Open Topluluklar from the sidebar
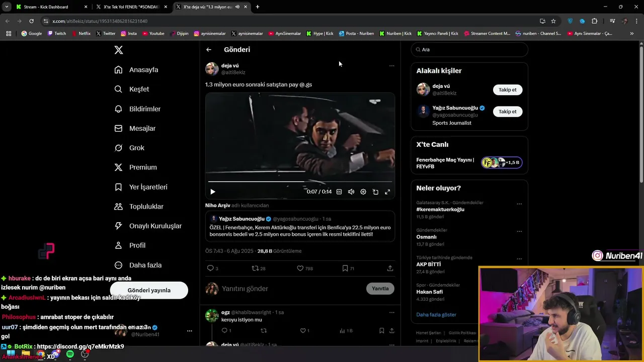This screenshot has width=644, height=362. pos(139,207)
